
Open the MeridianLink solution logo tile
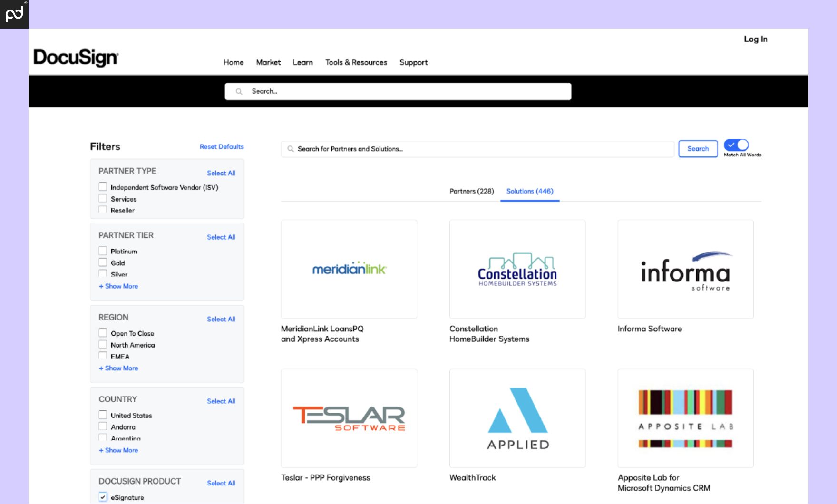coord(349,269)
